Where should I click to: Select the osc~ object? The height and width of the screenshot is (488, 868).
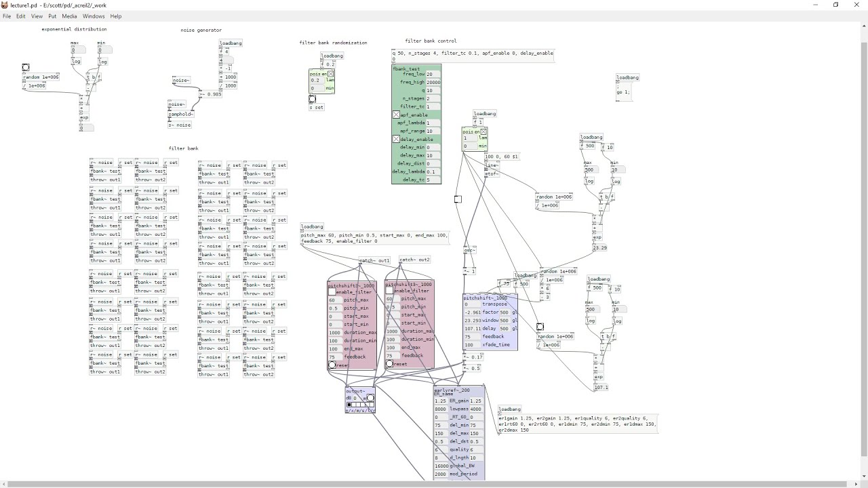[x=470, y=251]
